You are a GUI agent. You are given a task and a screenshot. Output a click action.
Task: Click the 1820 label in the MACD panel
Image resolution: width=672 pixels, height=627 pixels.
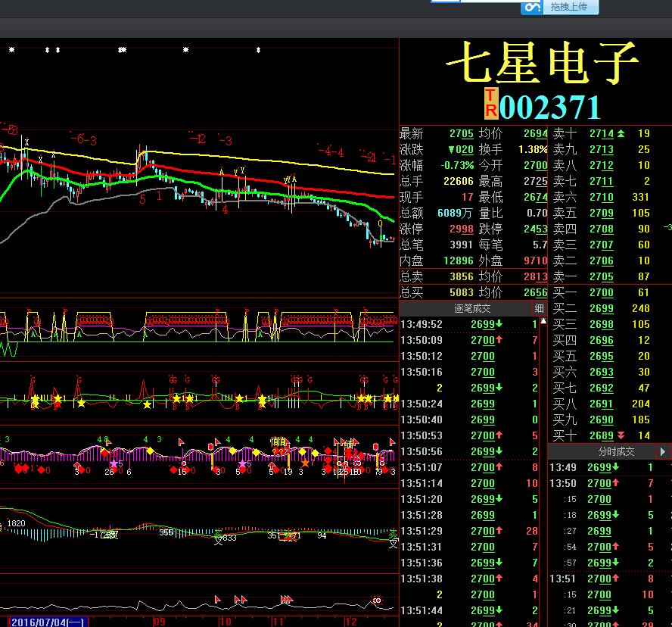pos(17,523)
